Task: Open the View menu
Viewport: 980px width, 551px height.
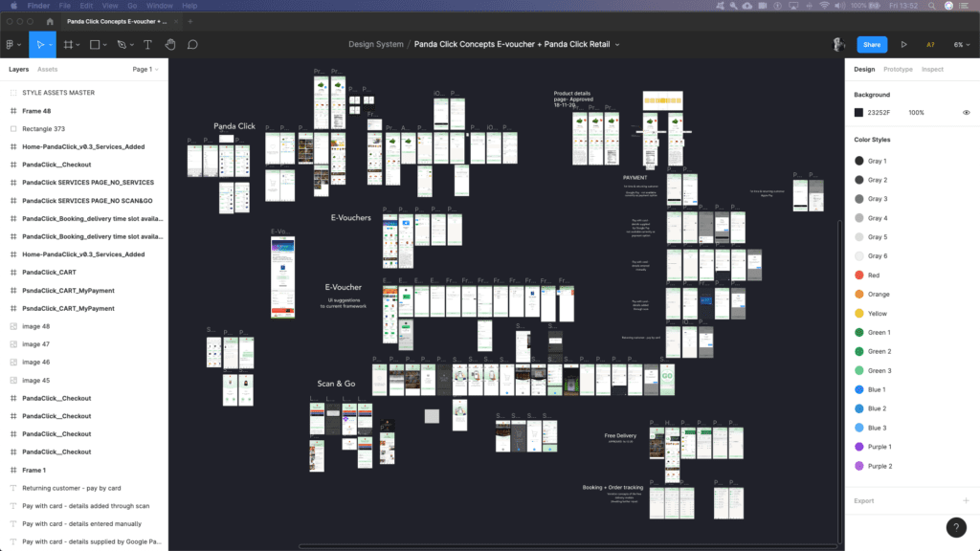Action: [x=110, y=6]
